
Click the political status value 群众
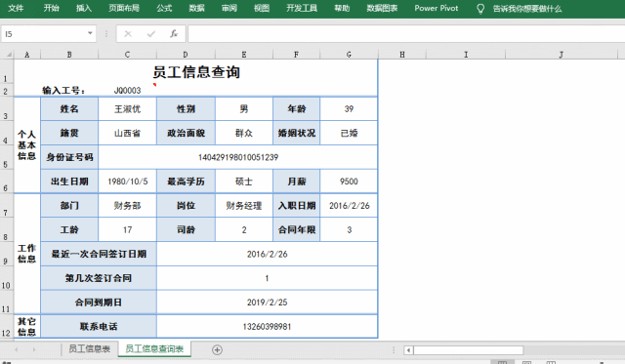coord(244,133)
